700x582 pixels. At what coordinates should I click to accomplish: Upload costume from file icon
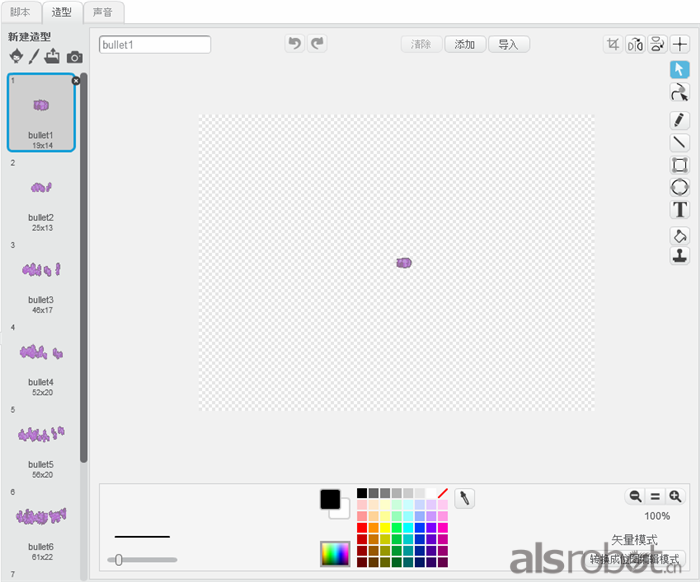pos(52,56)
